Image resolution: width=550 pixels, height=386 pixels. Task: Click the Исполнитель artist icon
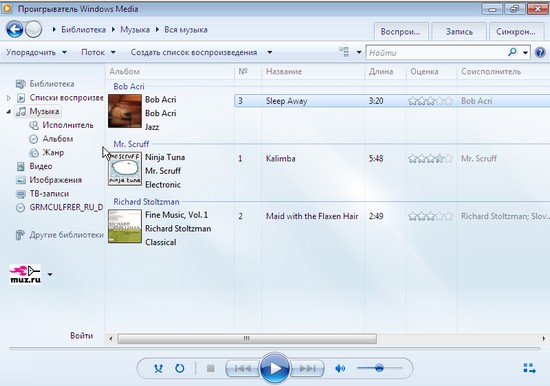pos(34,125)
